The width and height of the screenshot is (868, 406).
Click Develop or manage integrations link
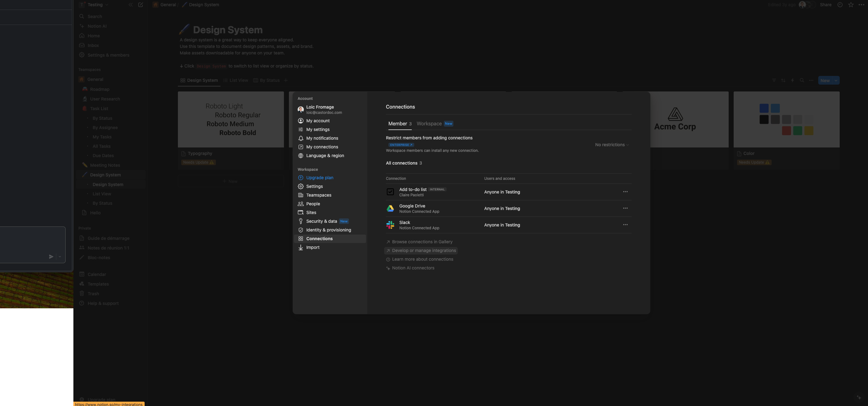424,250
